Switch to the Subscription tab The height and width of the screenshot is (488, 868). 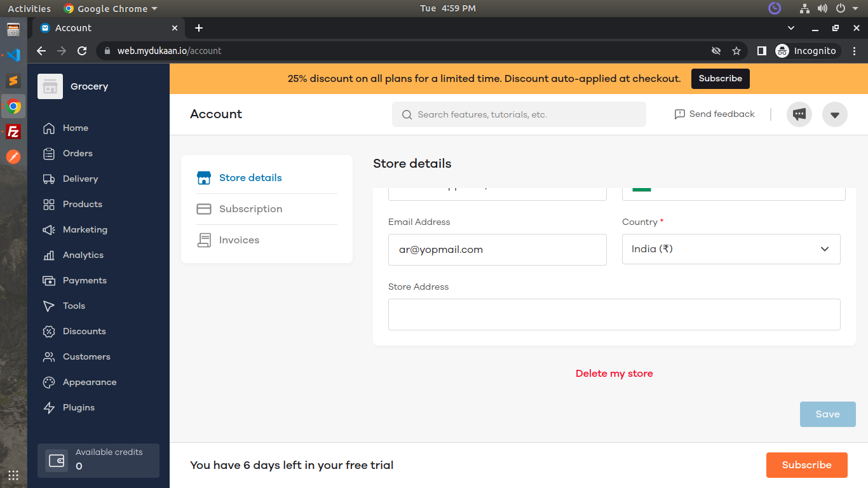250,209
